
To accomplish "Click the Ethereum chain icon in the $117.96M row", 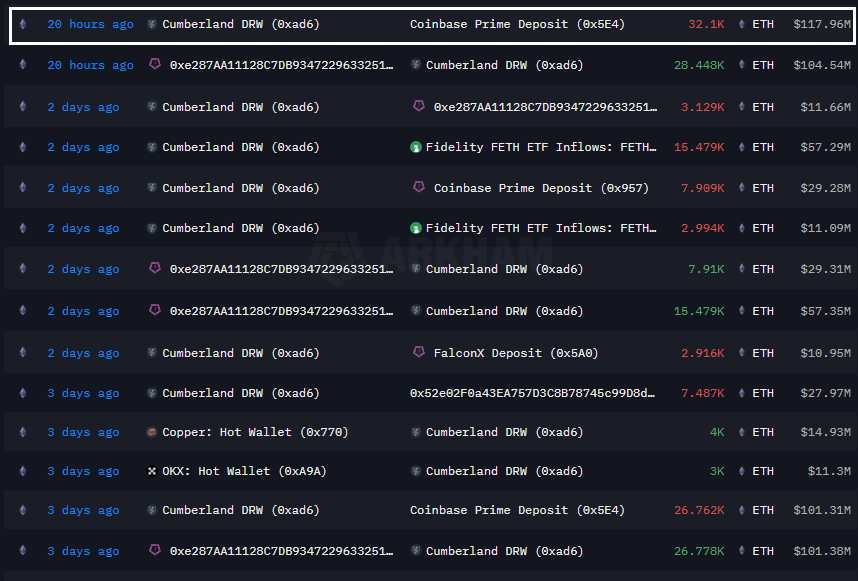I will coord(22,24).
